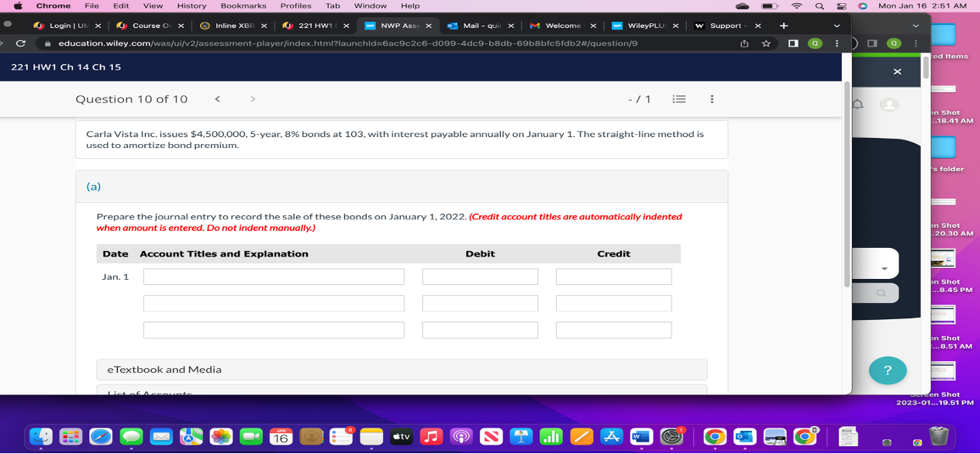980x454 pixels.
Task: Go to previous question with the left arrow
Action: coord(217,98)
